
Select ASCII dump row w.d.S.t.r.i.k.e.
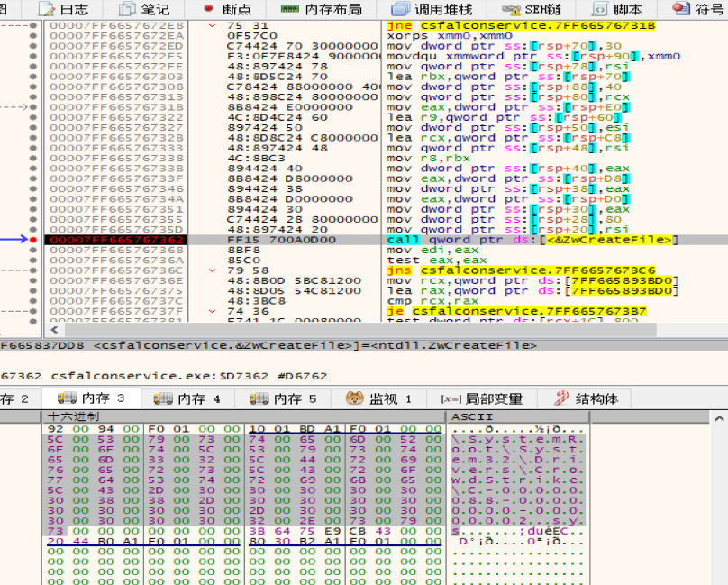pyautogui.click(x=518, y=480)
